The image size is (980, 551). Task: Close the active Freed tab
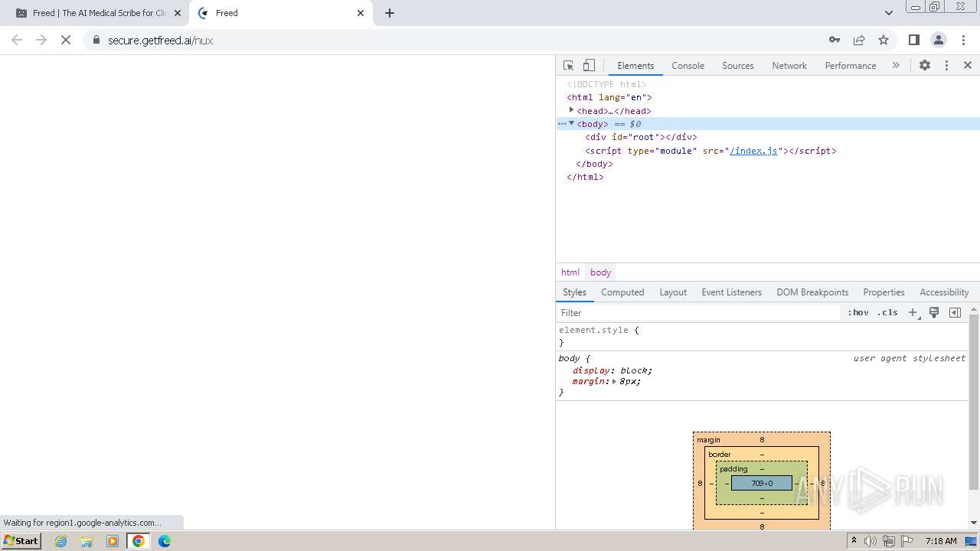(x=361, y=13)
